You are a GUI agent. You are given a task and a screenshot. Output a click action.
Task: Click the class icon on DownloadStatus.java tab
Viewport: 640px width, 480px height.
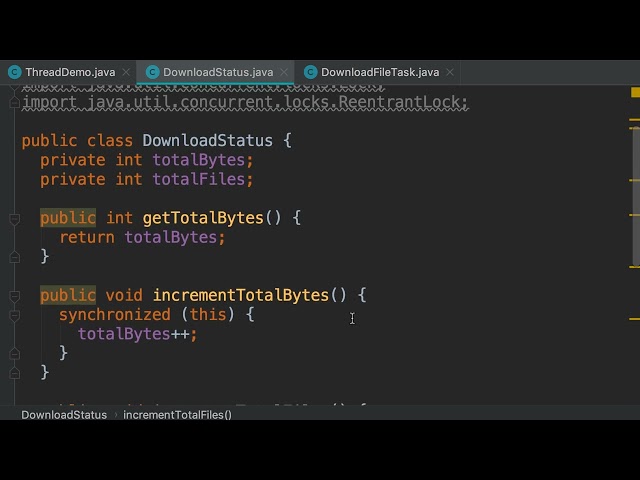click(x=152, y=72)
